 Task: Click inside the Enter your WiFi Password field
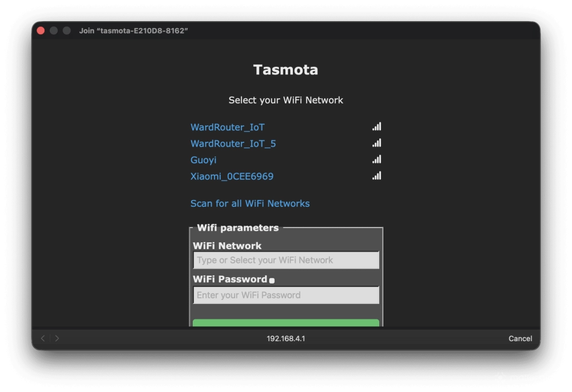pos(286,295)
